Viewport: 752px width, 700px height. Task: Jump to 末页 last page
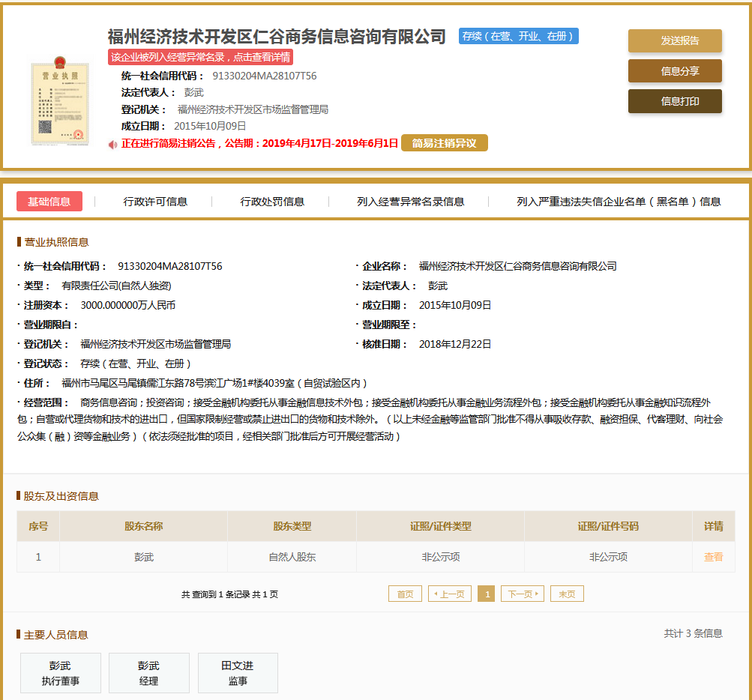(x=567, y=594)
